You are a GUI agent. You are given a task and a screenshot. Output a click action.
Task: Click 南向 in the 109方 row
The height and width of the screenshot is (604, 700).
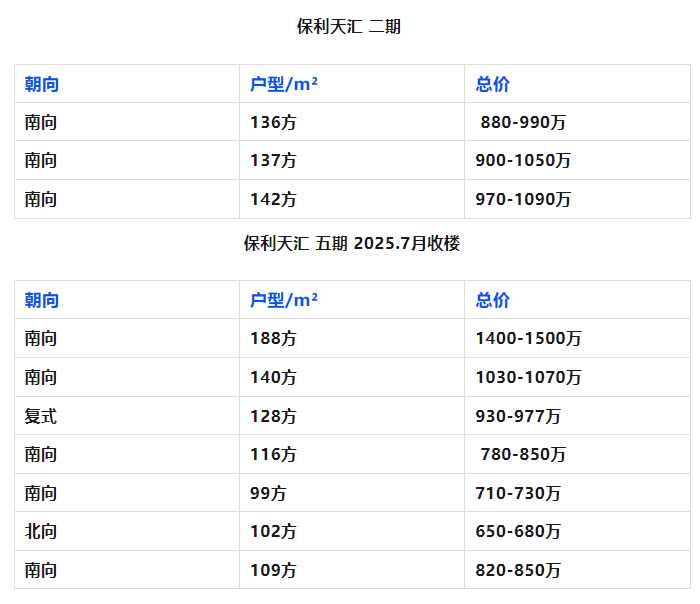pyautogui.click(x=41, y=570)
